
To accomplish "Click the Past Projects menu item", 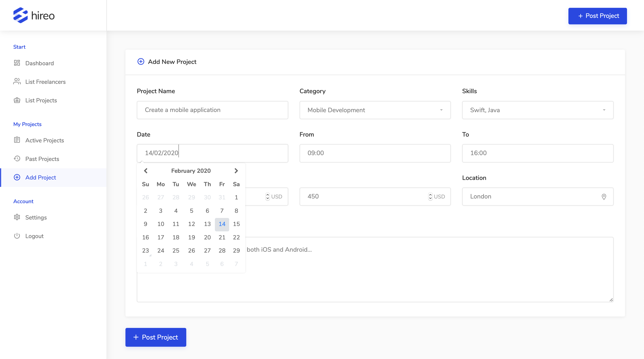I will [x=42, y=159].
